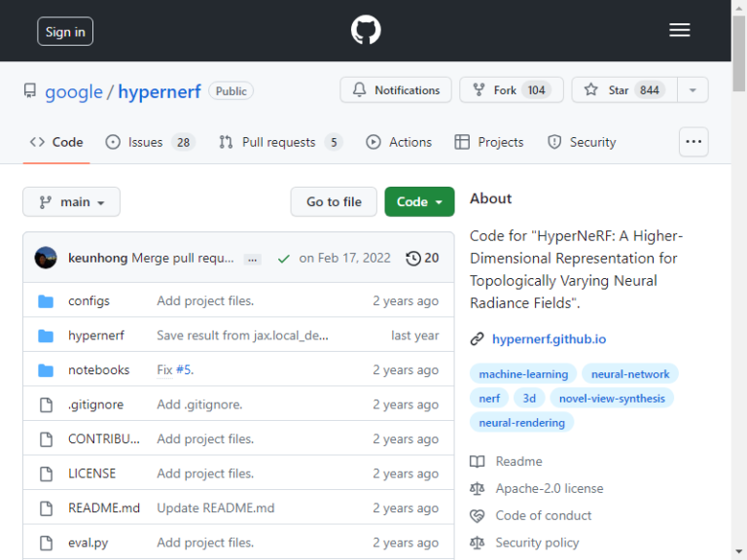Open the main branch selector
The width and height of the screenshot is (747, 560).
(x=71, y=202)
